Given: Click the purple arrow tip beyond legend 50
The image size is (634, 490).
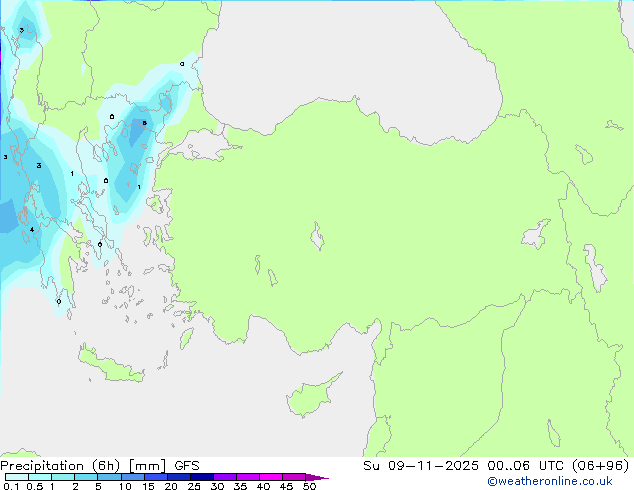Looking at the screenshot, I should pyautogui.click(x=317, y=477).
